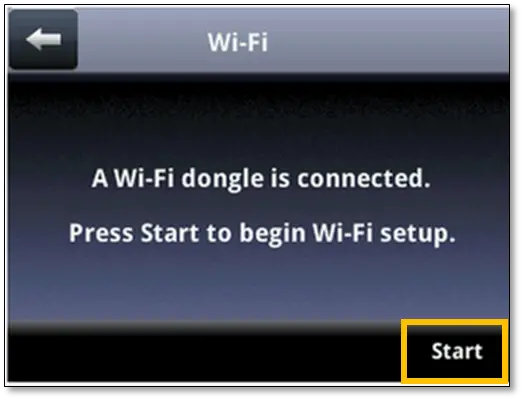Click the word 'begin' in the second line
Image resolution: width=523 pixels, height=400 pixels.
[273, 235]
